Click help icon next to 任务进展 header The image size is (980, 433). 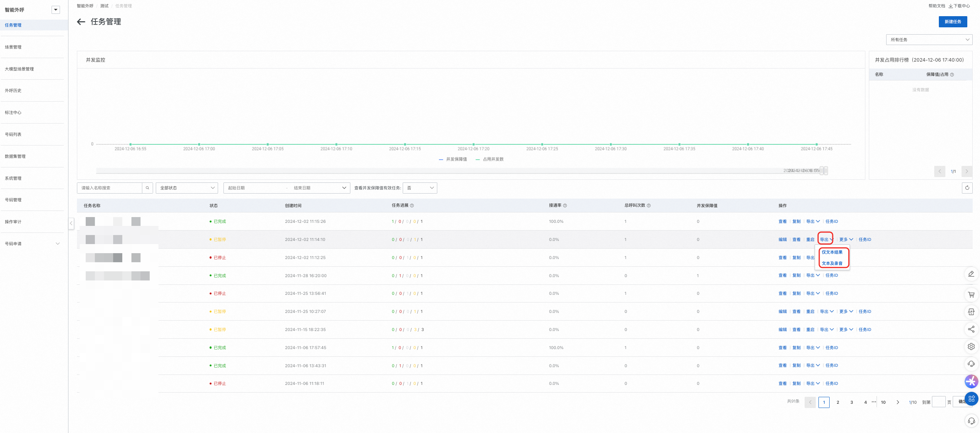coord(412,206)
